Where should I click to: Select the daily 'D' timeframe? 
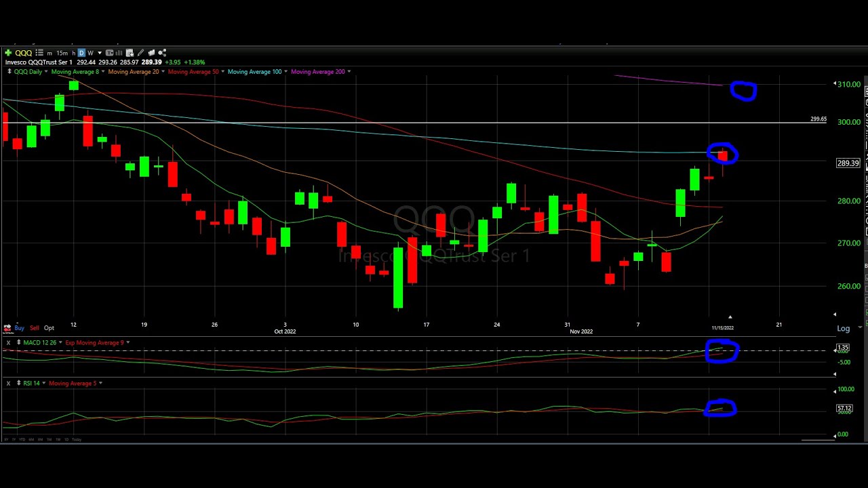click(81, 53)
